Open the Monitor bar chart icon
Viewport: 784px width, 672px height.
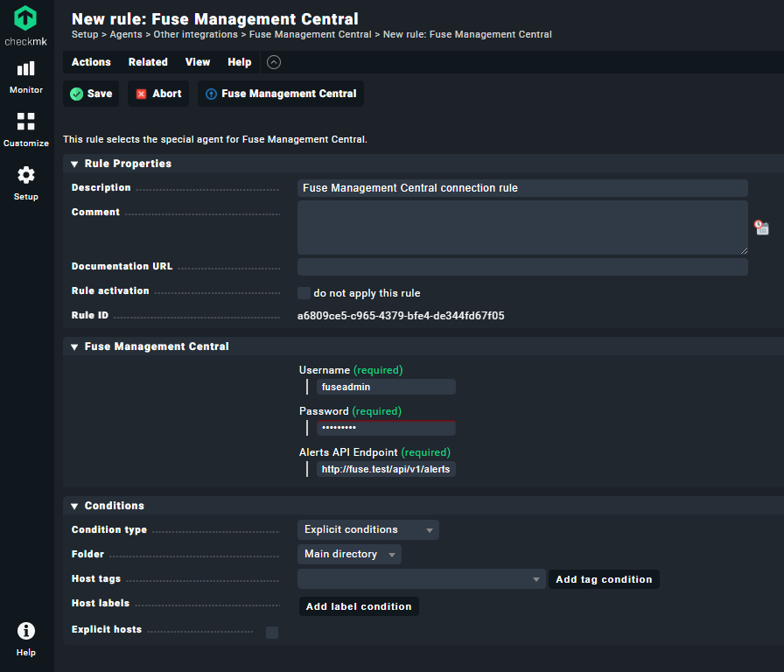click(x=26, y=69)
